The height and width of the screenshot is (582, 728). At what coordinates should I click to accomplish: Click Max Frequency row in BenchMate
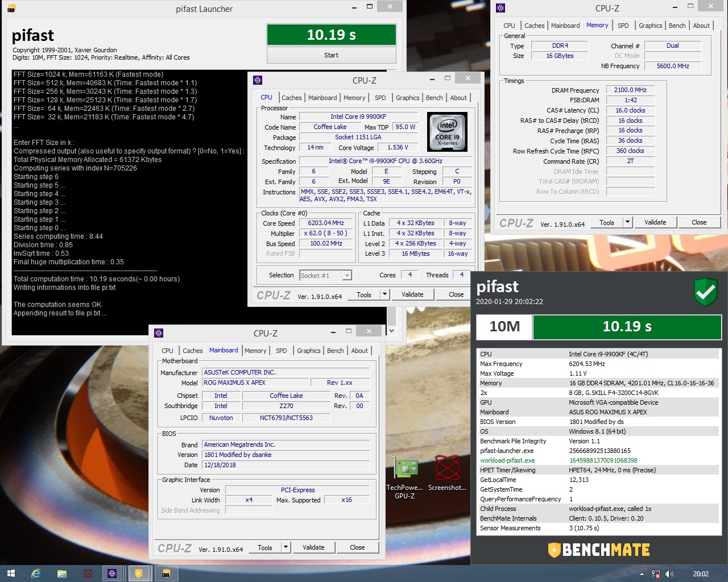tap(598, 364)
